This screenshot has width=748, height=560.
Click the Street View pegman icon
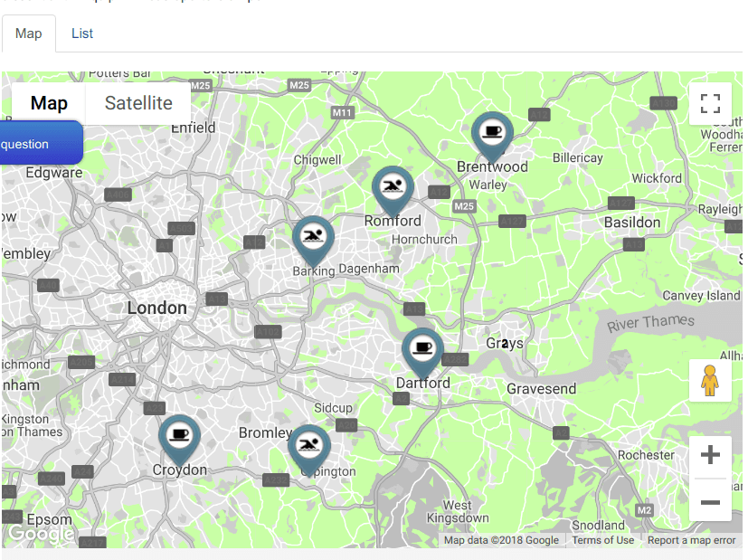point(710,380)
